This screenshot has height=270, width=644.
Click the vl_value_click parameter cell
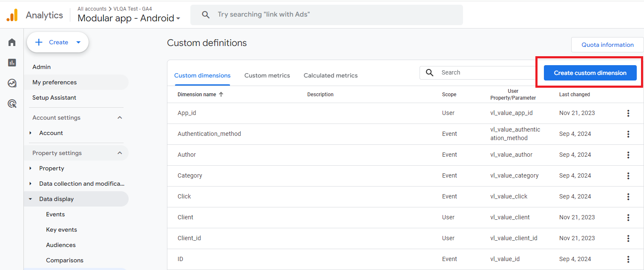click(509, 196)
